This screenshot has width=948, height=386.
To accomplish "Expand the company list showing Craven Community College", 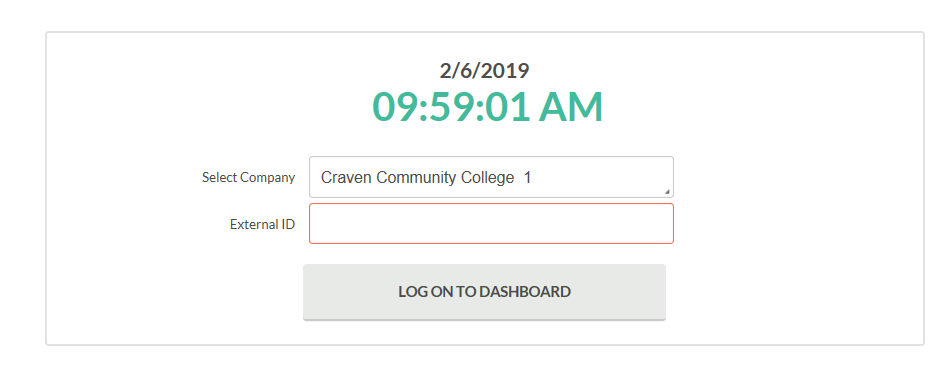I will pos(491,177).
